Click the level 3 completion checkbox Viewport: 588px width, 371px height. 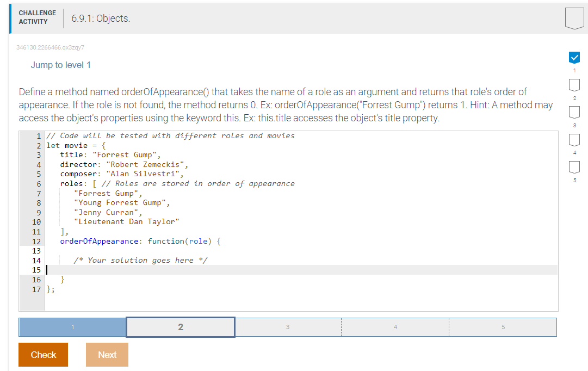pyautogui.click(x=574, y=112)
